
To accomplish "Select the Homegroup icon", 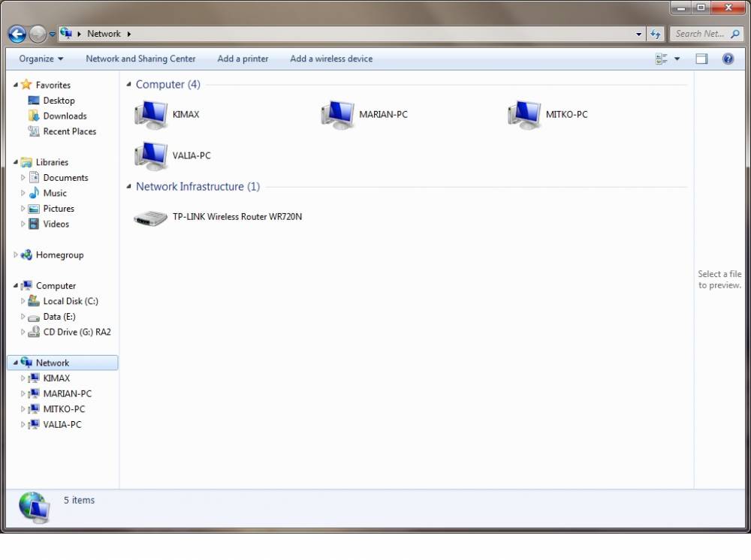I will pos(26,254).
